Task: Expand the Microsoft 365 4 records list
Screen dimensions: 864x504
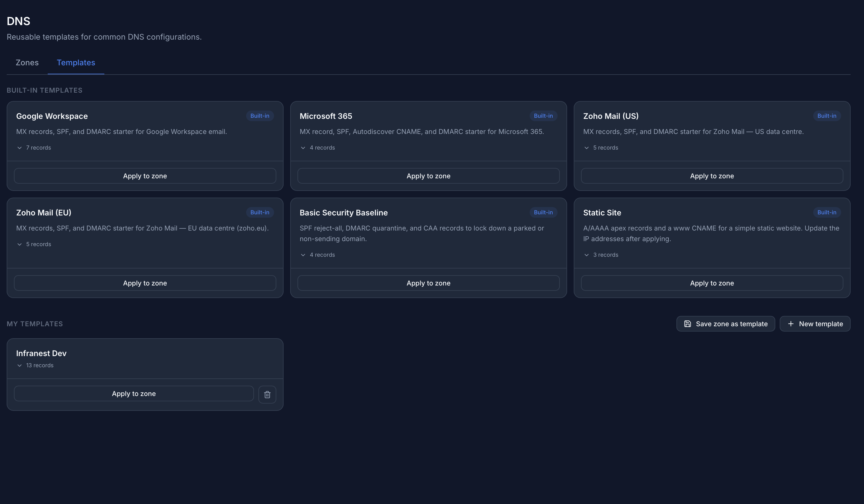Action: point(317,147)
